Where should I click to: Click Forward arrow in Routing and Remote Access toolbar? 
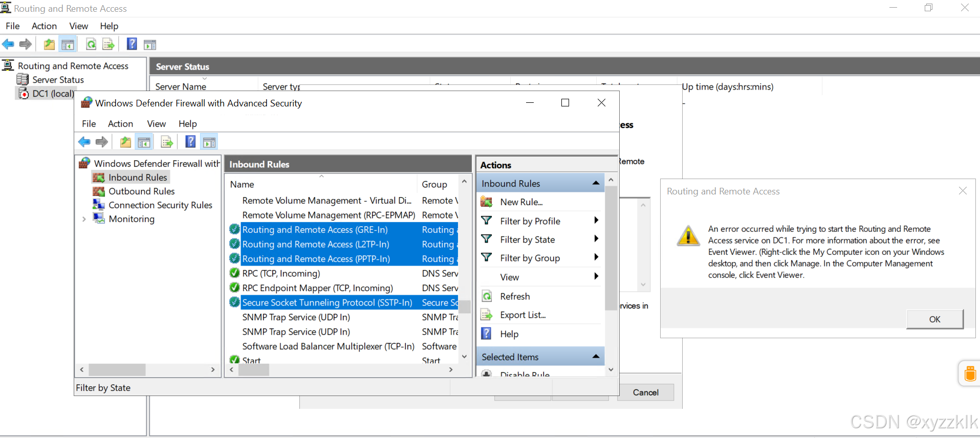tap(26, 45)
